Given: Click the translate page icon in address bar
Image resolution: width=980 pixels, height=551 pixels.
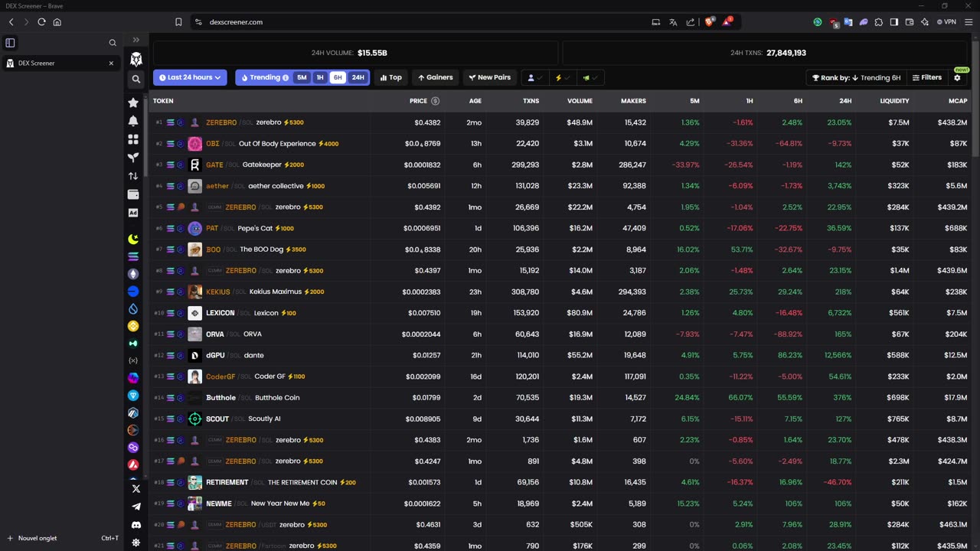Looking at the screenshot, I should coord(673,22).
